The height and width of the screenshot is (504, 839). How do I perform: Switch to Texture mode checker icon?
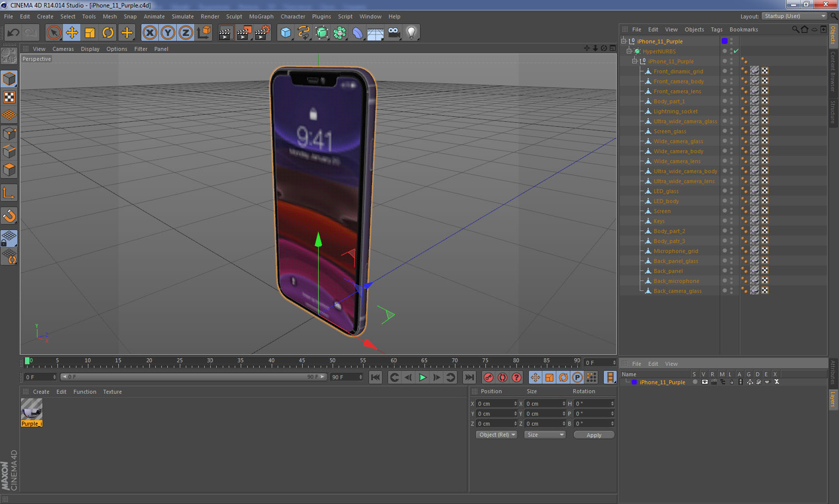(x=9, y=97)
